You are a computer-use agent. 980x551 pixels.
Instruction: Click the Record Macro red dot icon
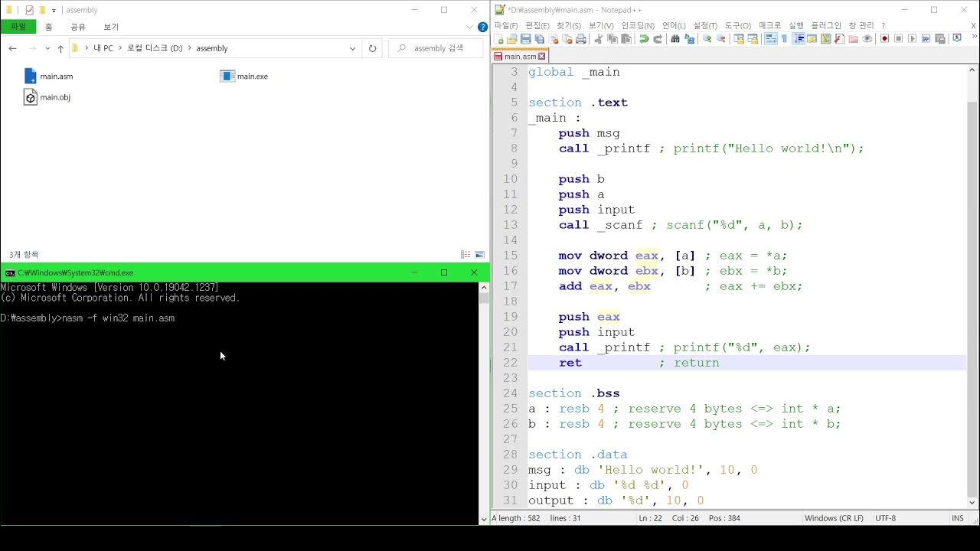tap(884, 38)
